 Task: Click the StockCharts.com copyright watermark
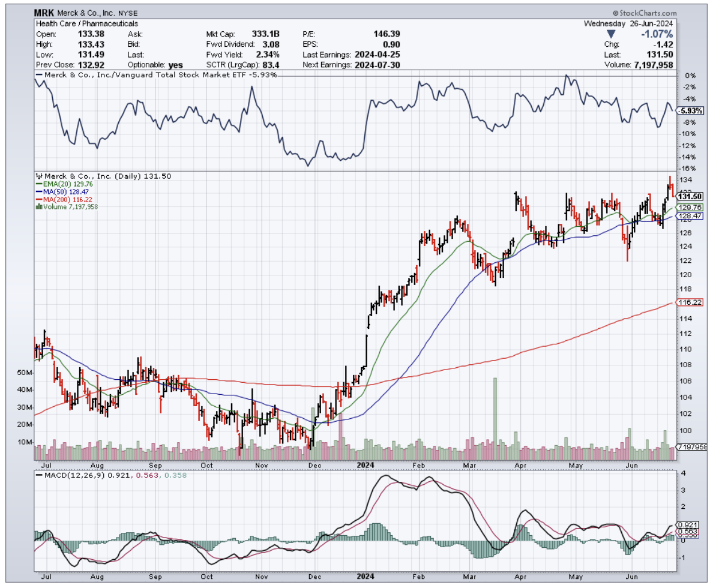click(x=644, y=13)
